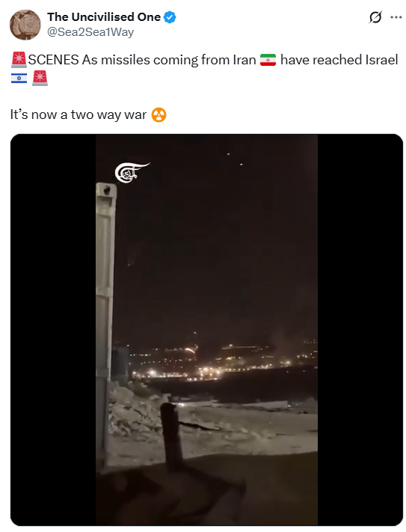Play the embedded night sky video
This screenshot has width=406, height=532.
206,330
